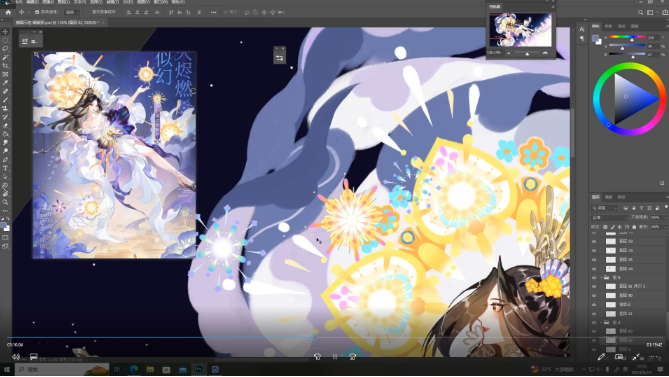
Task: Click the lock all layers padlock button
Action: 634,227
